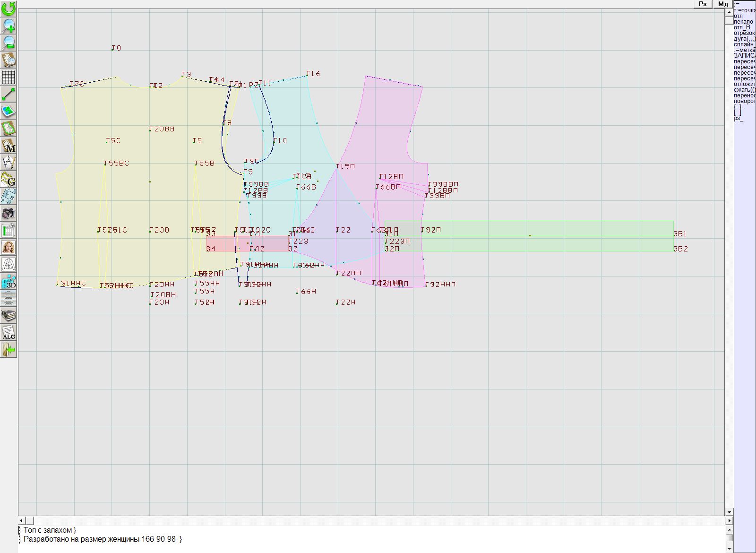The width and height of the screenshot is (756, 553).
Task: Open the woman's face portrait icon
Action: 9,247
